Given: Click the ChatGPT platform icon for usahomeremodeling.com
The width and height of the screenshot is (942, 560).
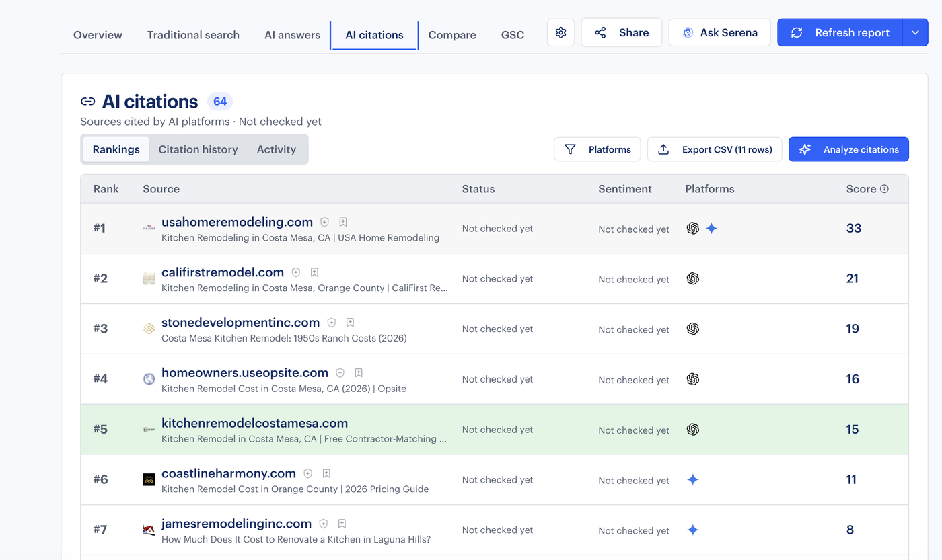Looking at the screenshot, I should pyautogui.click(x=693, y=229).
